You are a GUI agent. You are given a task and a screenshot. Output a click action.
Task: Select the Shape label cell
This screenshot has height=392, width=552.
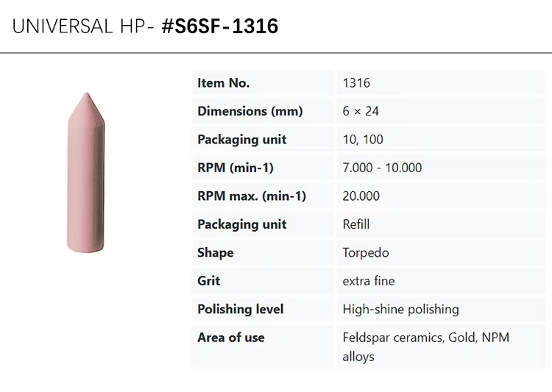(262, 253)
